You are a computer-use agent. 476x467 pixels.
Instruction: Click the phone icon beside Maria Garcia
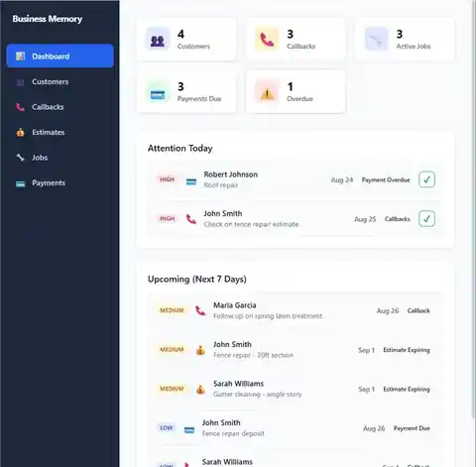tap(200, 310)
